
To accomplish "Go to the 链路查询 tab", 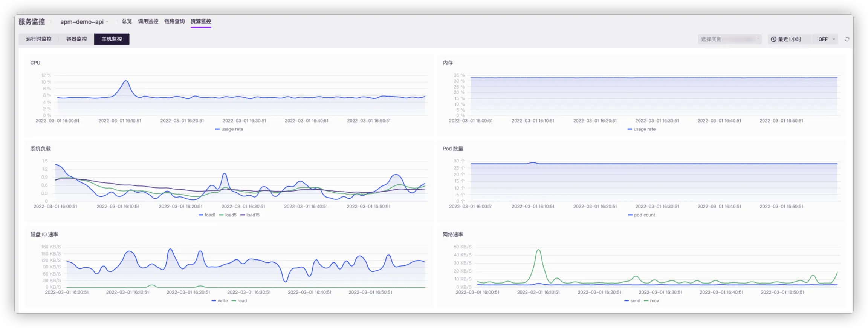I will [174, 21].
